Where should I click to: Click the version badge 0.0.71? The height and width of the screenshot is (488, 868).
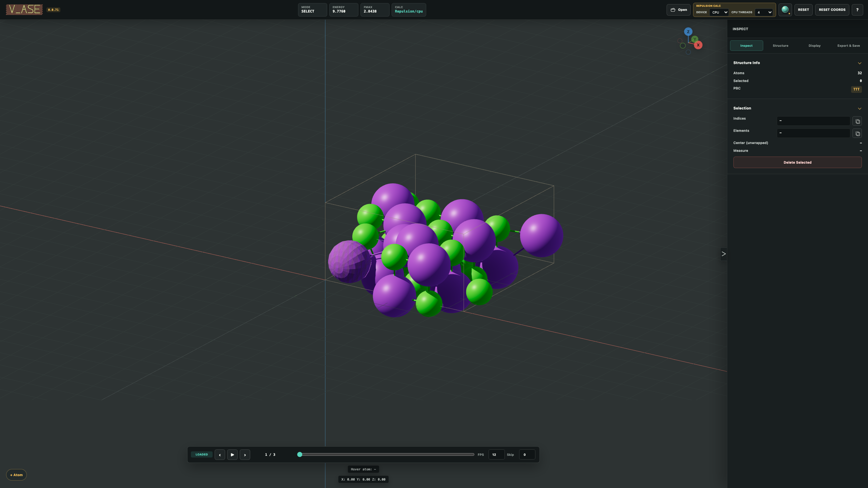pyautogui.click(x=53, y=10)
